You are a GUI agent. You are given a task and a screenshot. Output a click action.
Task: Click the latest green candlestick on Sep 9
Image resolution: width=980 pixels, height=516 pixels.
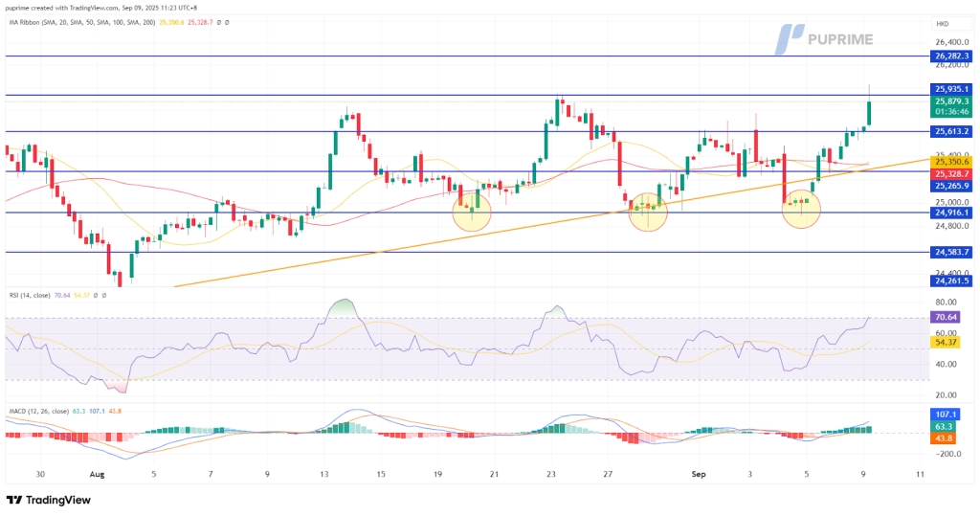(x=869, y=110)
